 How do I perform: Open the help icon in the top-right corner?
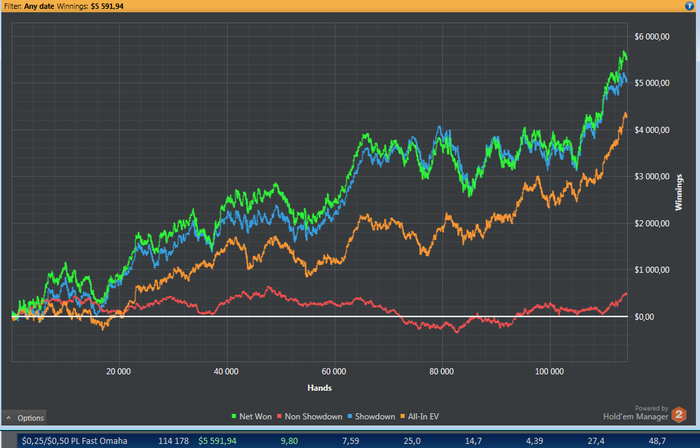pos(689,6)
